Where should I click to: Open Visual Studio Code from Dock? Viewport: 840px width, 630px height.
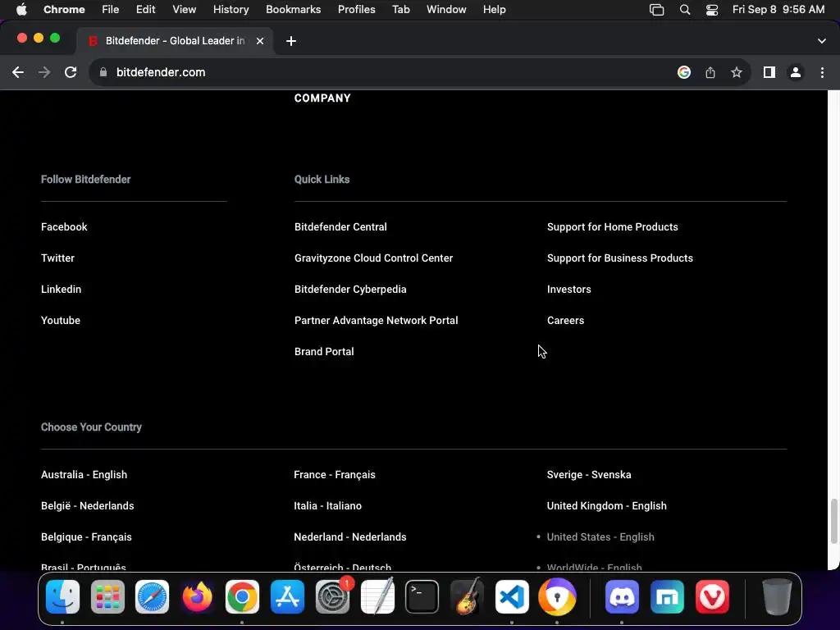click(x=512, y=597)
